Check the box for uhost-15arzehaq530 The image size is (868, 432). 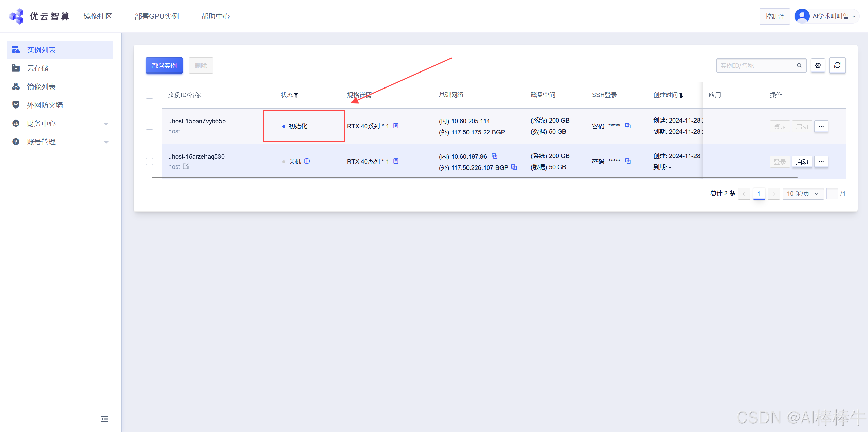[149, 161]
